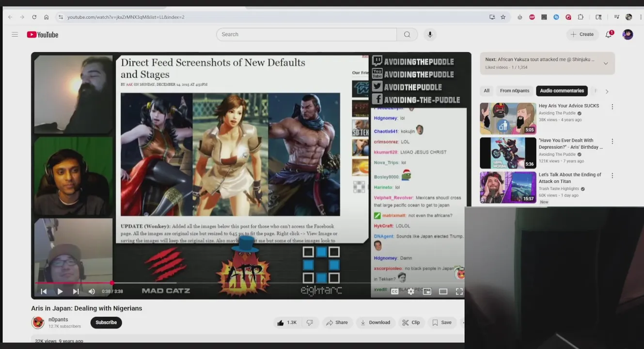Bookmark this page with the star

coord(503,17)
